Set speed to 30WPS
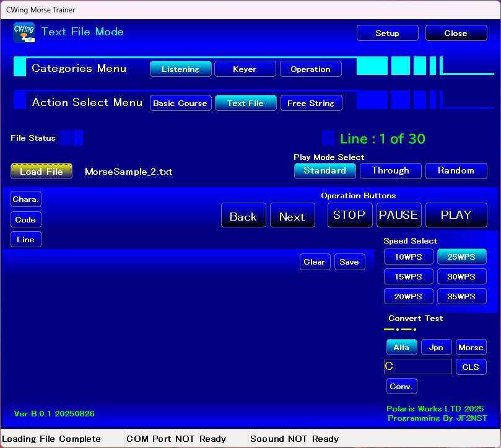Viewport: 501px width, 448px height. [x=461, y=276]
